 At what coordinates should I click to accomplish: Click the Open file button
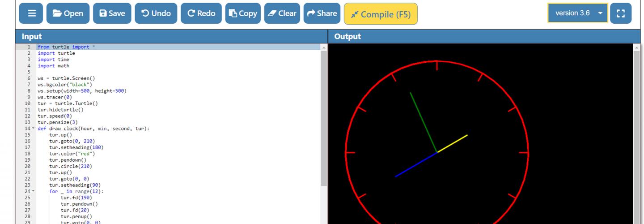[68, 13]
